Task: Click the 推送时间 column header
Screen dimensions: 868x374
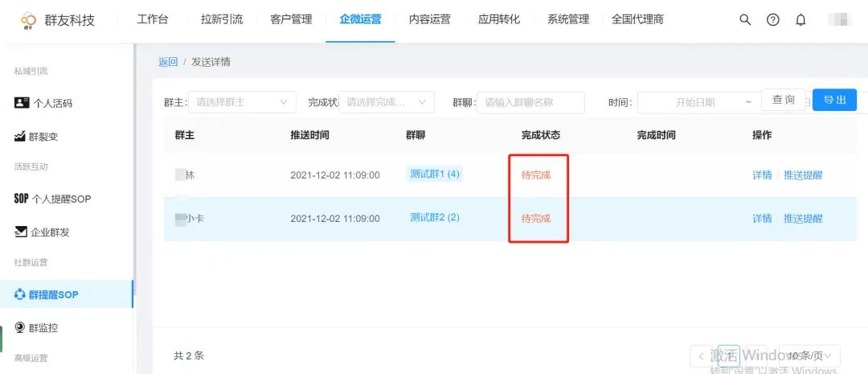Action: [309, 135]
